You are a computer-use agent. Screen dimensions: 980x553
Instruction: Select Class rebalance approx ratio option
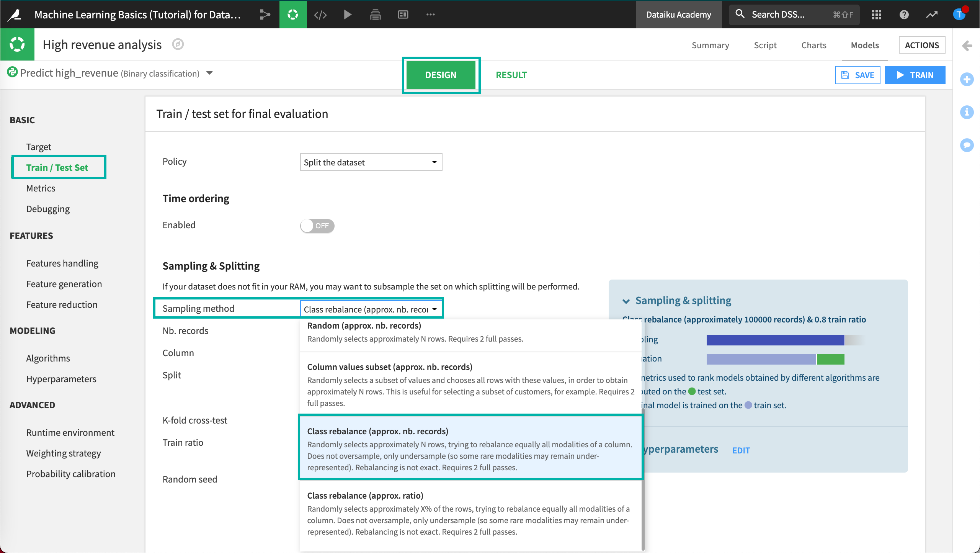[470, 512]
